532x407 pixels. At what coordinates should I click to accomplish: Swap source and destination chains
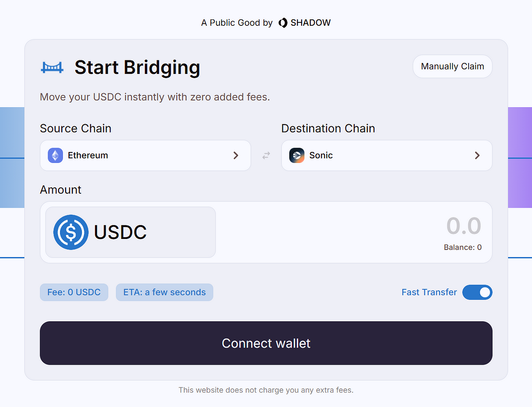(266, 156)
